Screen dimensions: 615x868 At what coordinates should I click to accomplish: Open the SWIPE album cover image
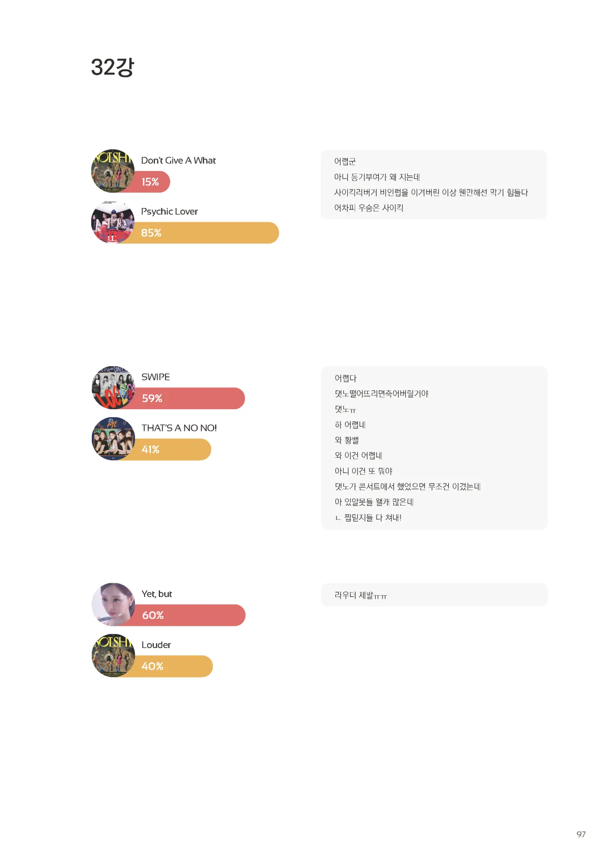tap(113, 387)
